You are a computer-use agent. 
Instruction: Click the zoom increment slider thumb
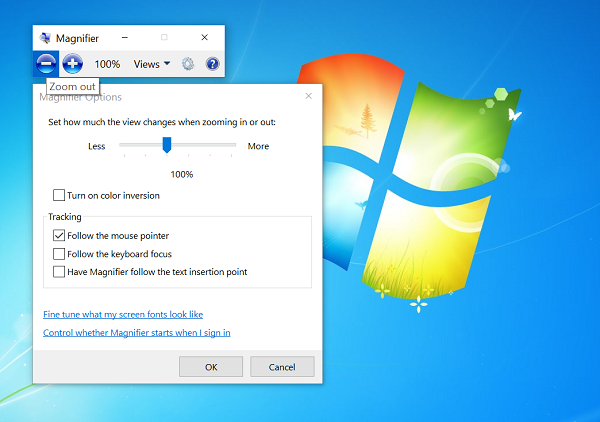167,145
